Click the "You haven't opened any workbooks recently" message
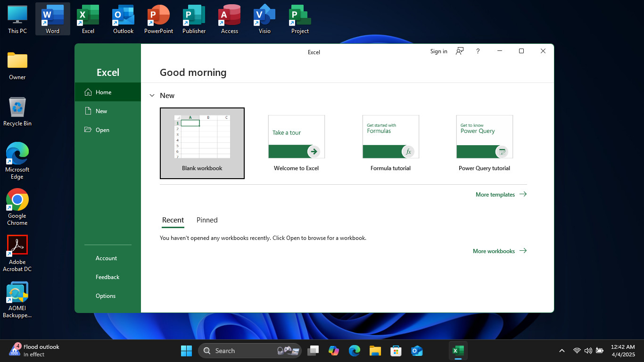Viewport: 644px width, 362px height. point(263,238)
